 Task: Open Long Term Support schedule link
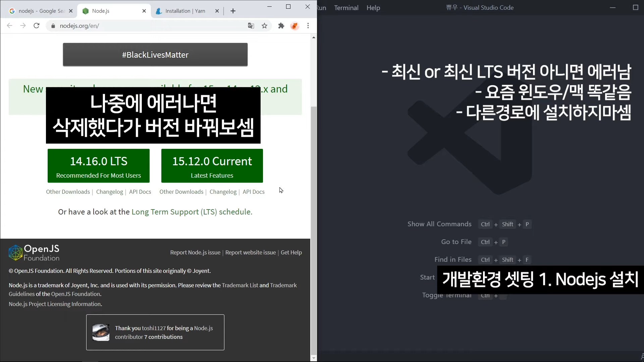(x=192, y=212)
